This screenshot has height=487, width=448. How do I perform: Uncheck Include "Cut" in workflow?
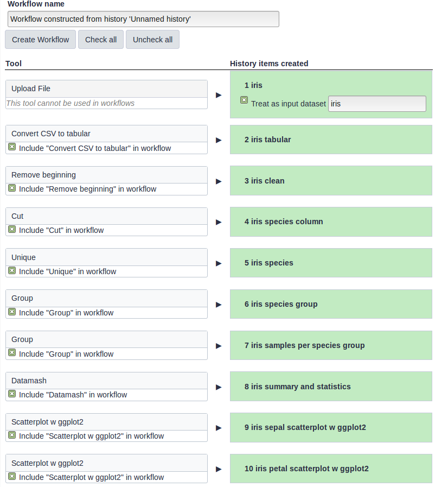tap(12, 229)
